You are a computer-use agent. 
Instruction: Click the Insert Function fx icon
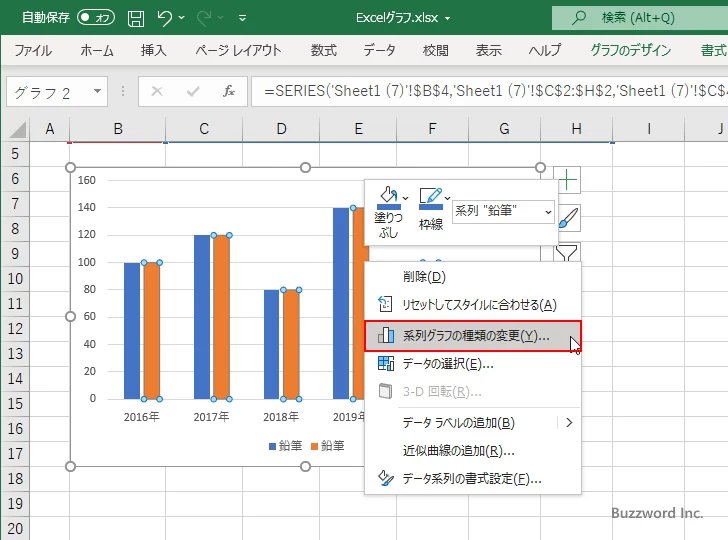(x=228, y=91)
